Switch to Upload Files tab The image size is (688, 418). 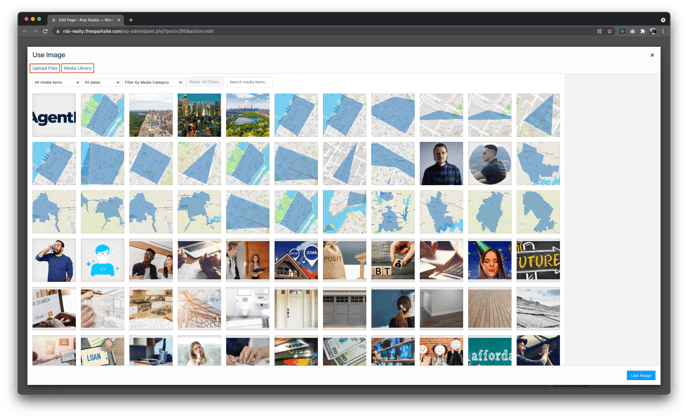pos(45,68)
